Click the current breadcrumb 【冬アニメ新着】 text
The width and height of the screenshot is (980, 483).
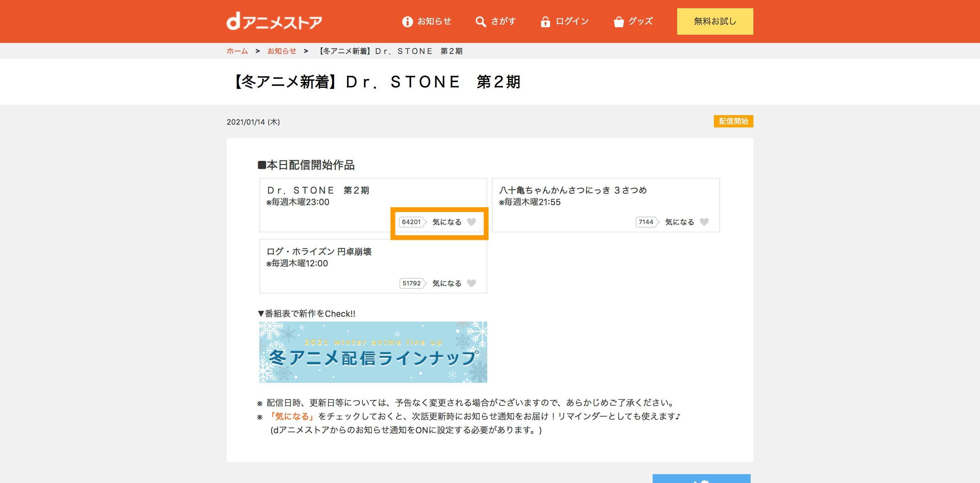pyautogui.click(x=390, y=51)
